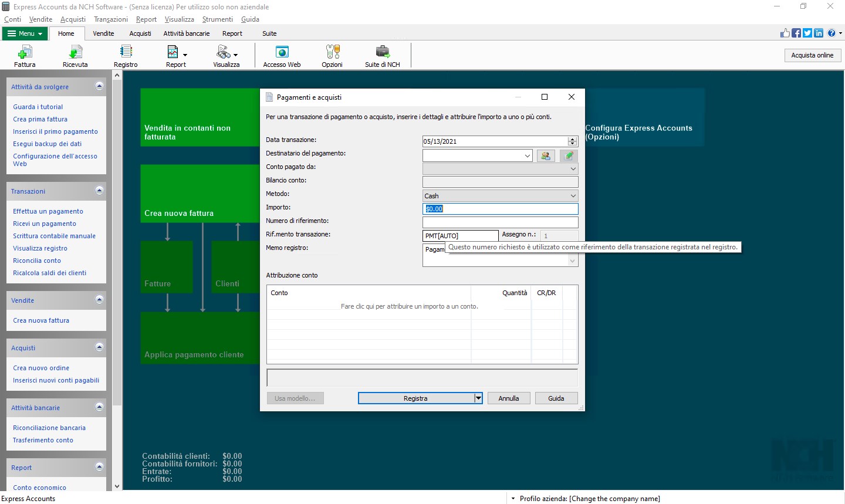The image size is (845, 504).
Task: Open the Transazioni menu
Action: click(111, 19)
